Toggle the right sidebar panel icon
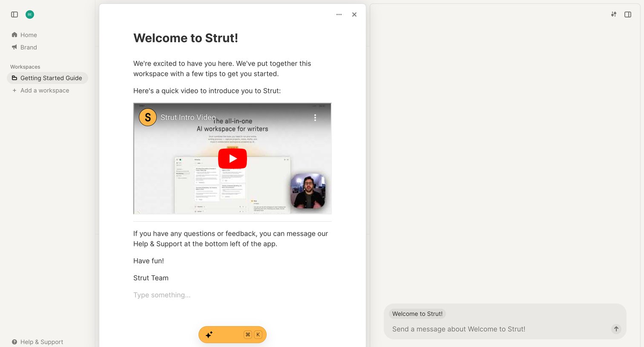644x347 pixels. (x=628, y=14)
